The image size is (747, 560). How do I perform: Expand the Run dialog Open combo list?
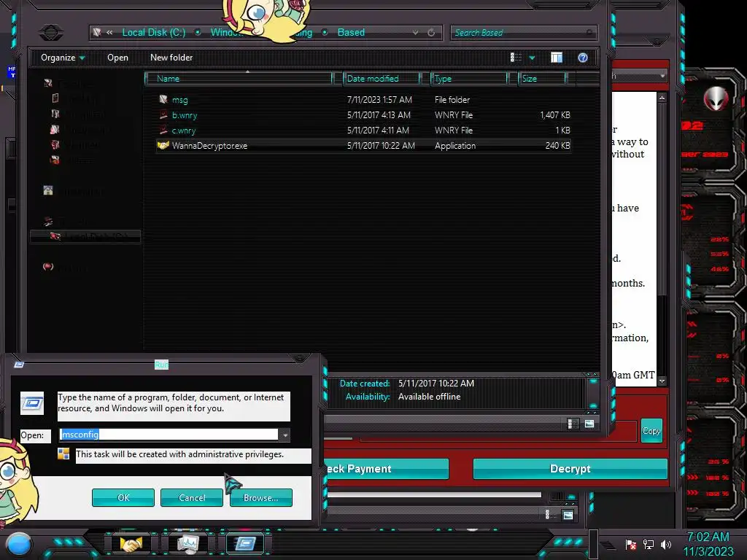click(285, 435)
